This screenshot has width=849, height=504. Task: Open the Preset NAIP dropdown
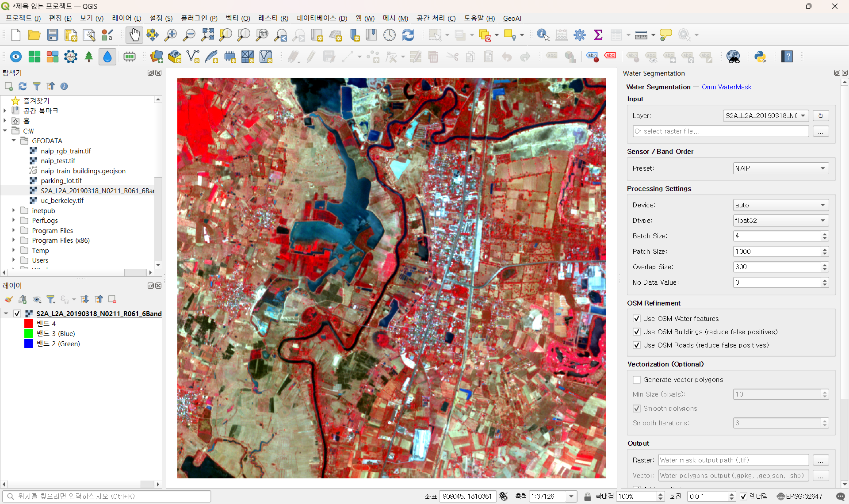[780, 168]
